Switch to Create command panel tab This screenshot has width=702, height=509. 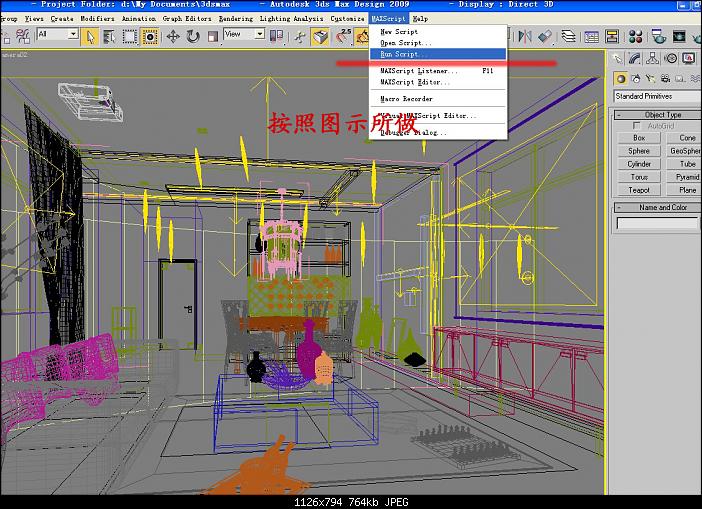[617, 59]
